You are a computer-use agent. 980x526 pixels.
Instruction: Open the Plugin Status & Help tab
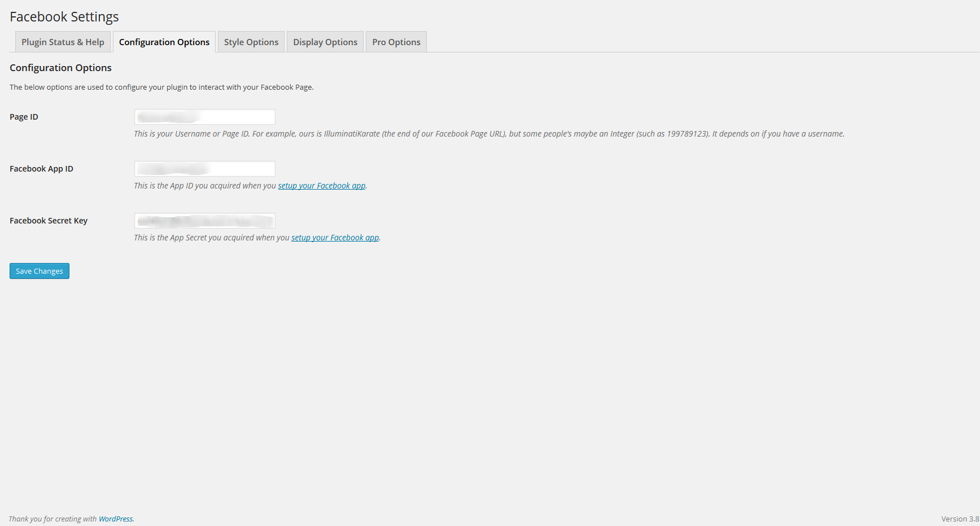(63, 42)
